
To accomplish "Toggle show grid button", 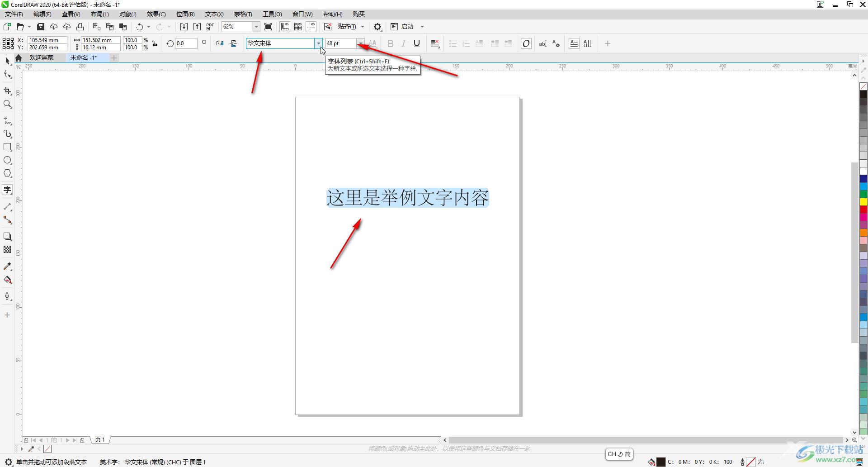I will click(298, 27).
